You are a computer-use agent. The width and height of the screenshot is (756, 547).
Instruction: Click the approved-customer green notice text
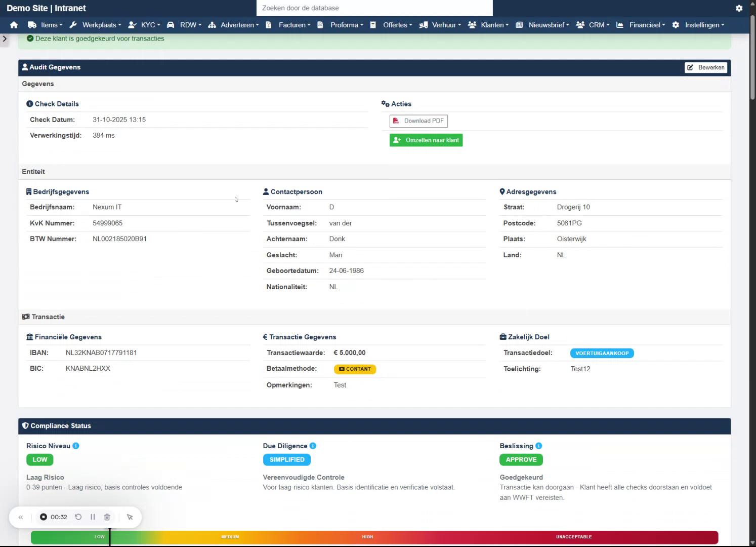[x=100, y=38]
